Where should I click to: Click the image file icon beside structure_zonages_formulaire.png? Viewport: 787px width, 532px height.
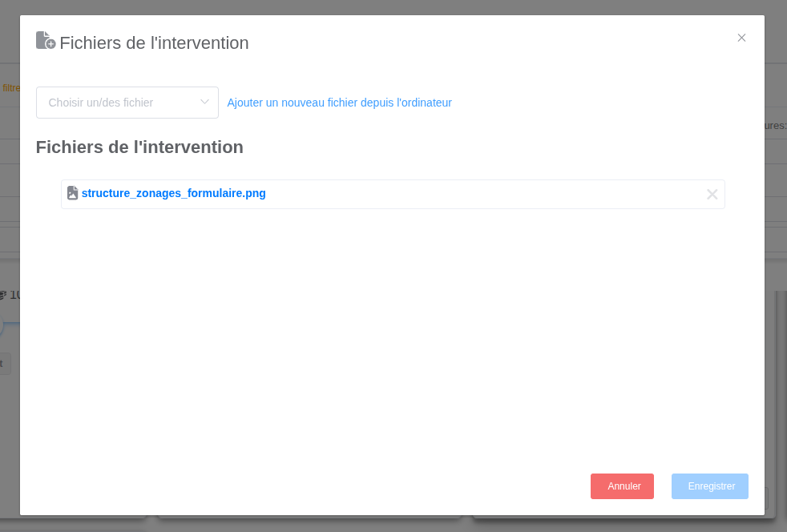point(72,193)
